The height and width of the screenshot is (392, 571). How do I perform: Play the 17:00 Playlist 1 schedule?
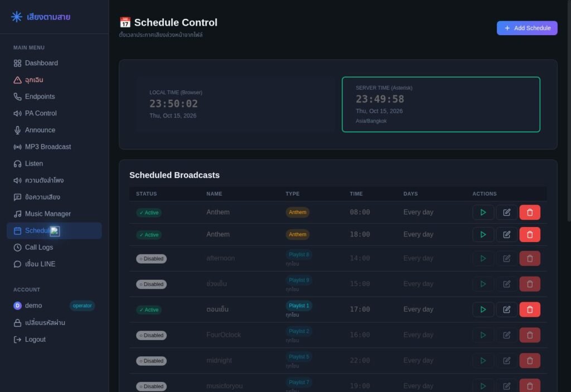(x=483, y=309)
